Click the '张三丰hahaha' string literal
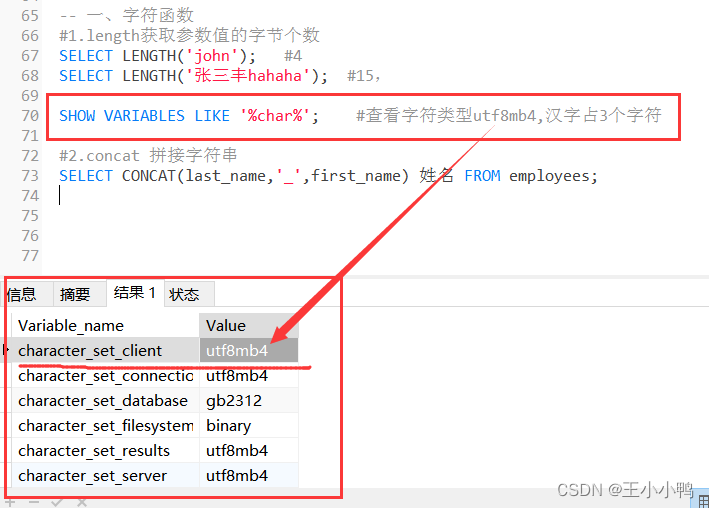The image size is (709, 508). coord(247,76)
